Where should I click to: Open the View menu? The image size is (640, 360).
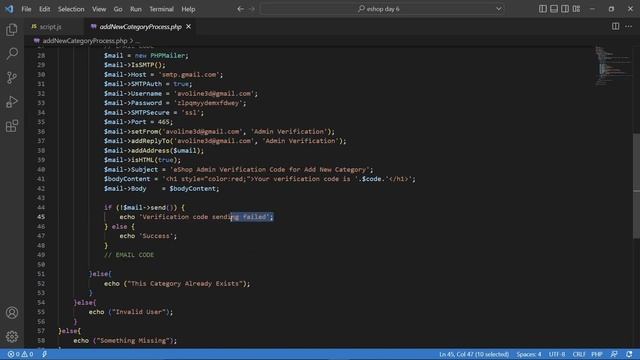(99, 9)
